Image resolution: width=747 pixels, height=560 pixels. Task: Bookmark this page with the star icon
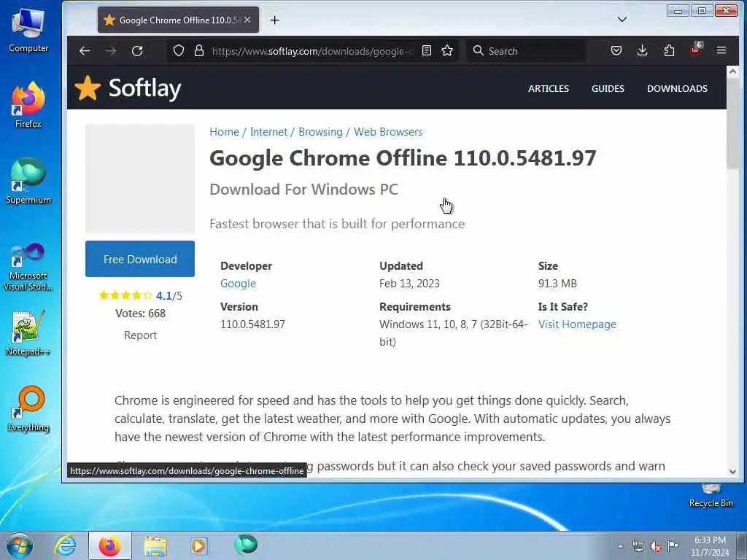pos(447,50)
